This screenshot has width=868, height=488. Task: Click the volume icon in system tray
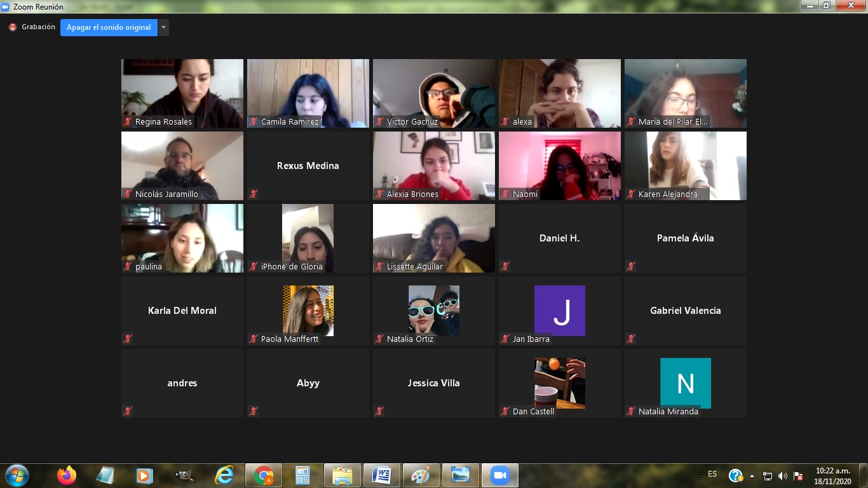(783, 476)
